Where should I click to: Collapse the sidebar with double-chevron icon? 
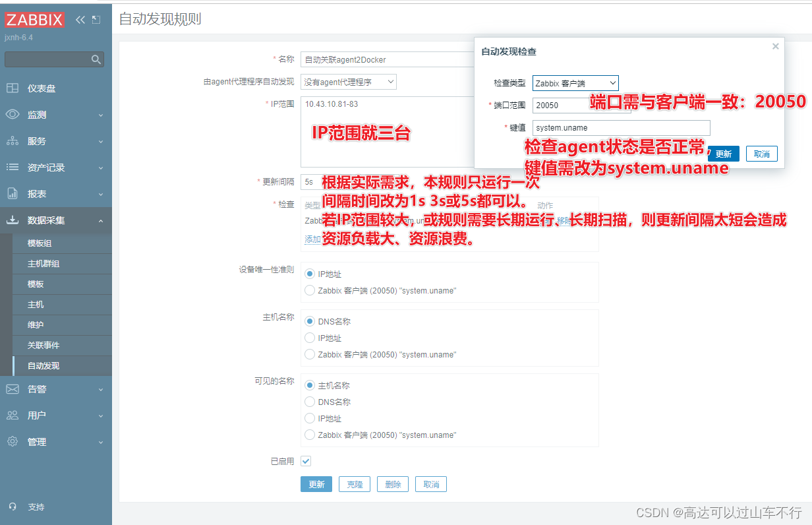click(80, 20)
